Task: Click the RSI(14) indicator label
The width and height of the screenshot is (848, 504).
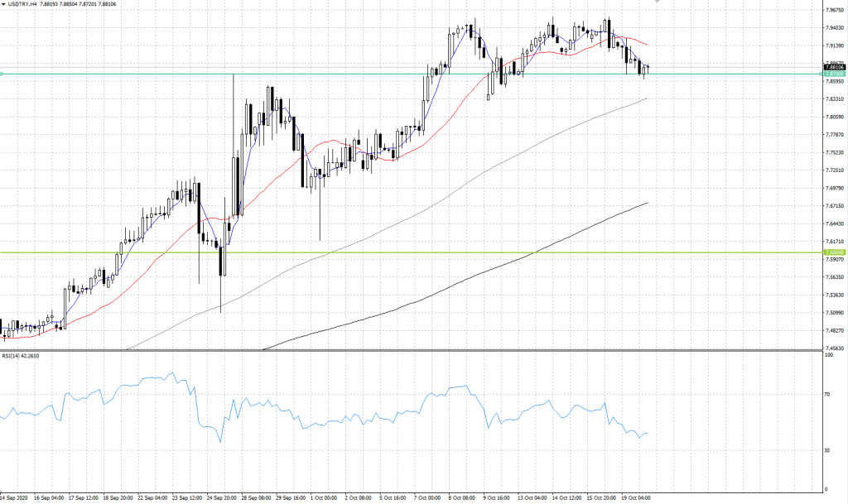Action: pyautogui.click(x=22, y=356)
